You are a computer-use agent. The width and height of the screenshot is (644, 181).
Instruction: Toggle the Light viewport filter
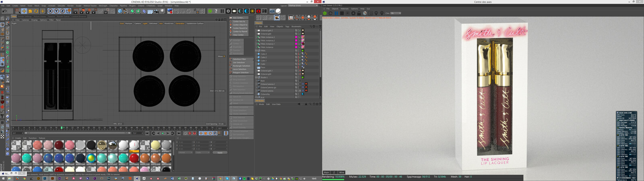pos(145,23)
